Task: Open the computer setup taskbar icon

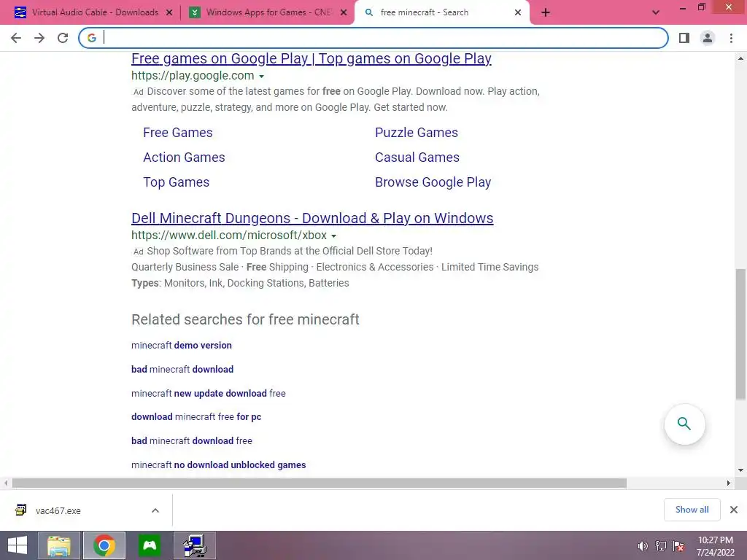Action: 195,545
